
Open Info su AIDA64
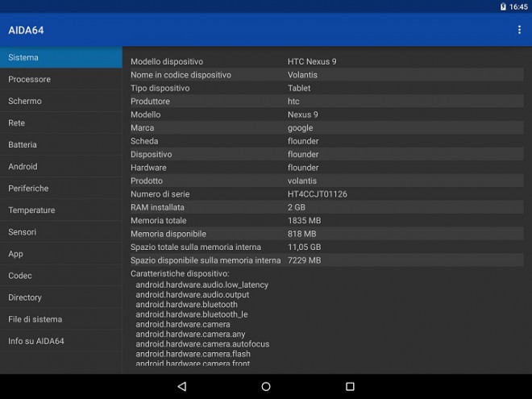pyautogui.click(x=61, y=341)
